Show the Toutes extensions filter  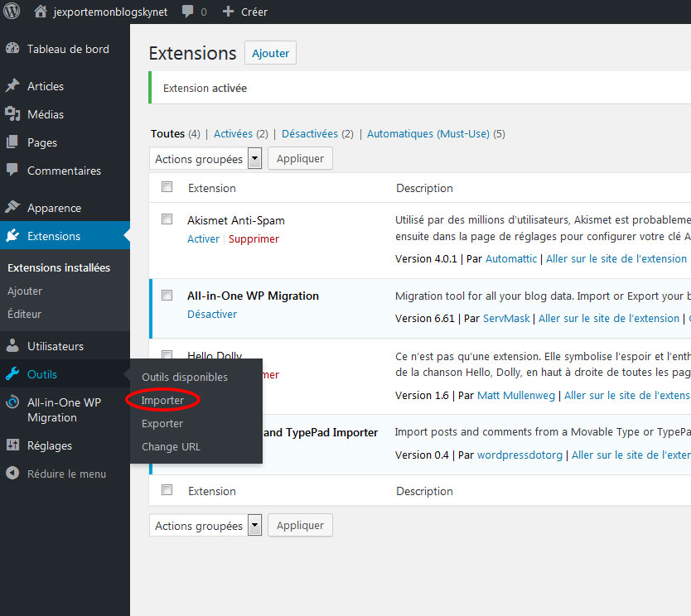(x=167, y=134)
